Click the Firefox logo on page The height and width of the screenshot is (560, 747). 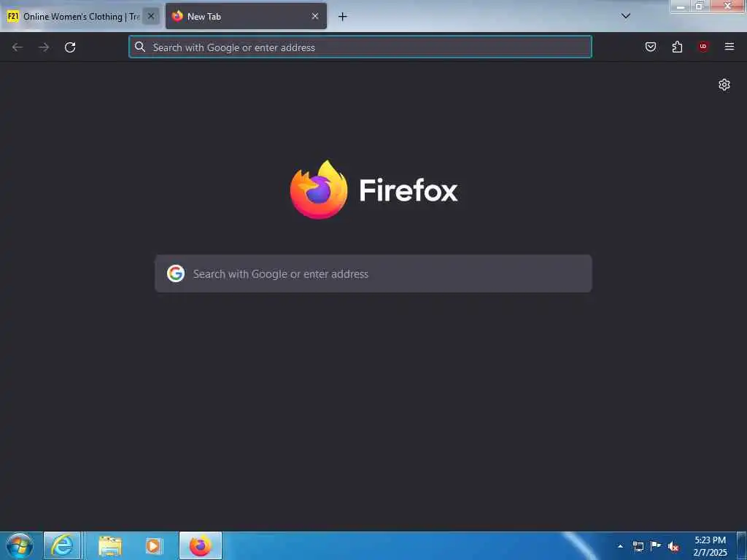(x=319, y=190)
